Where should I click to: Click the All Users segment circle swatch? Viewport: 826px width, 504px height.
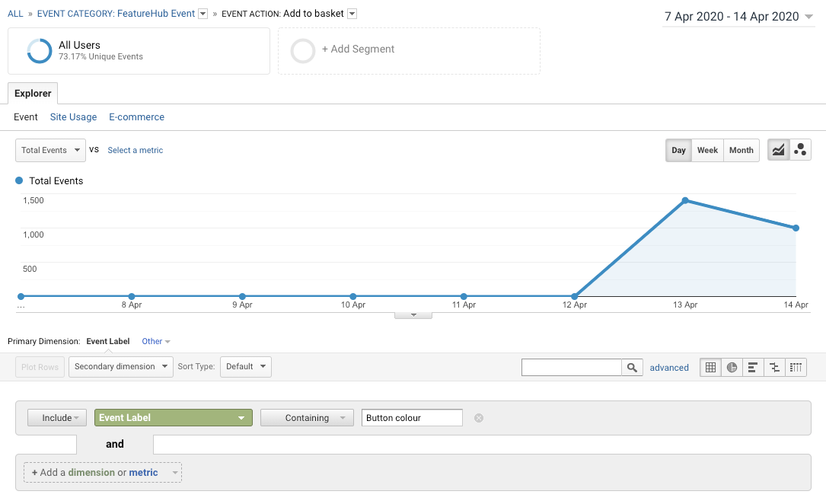click(39, 51)
